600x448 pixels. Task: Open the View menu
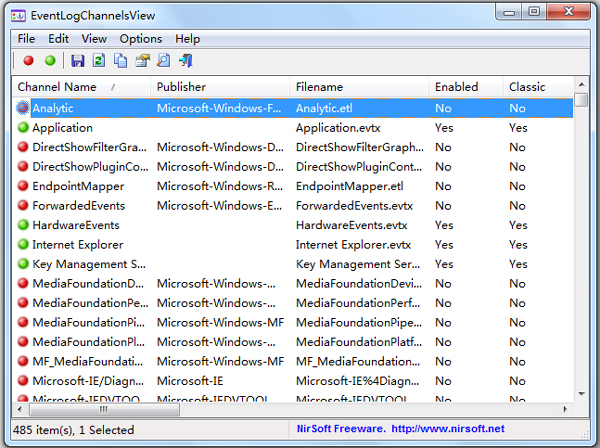[94, 39]
